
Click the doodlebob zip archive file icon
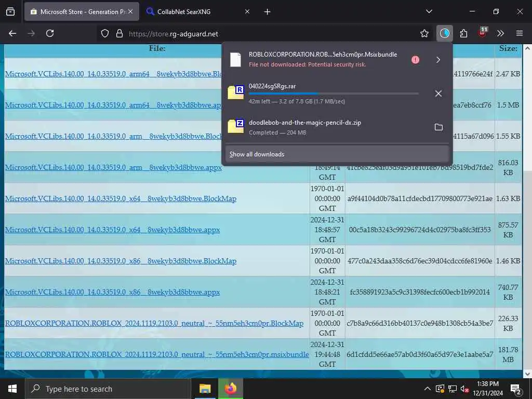236,127
